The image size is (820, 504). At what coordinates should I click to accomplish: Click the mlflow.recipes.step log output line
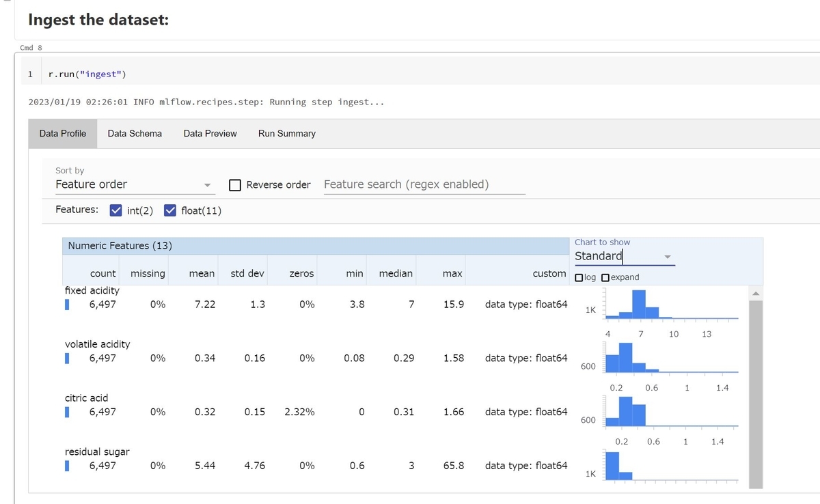[206, 102]
